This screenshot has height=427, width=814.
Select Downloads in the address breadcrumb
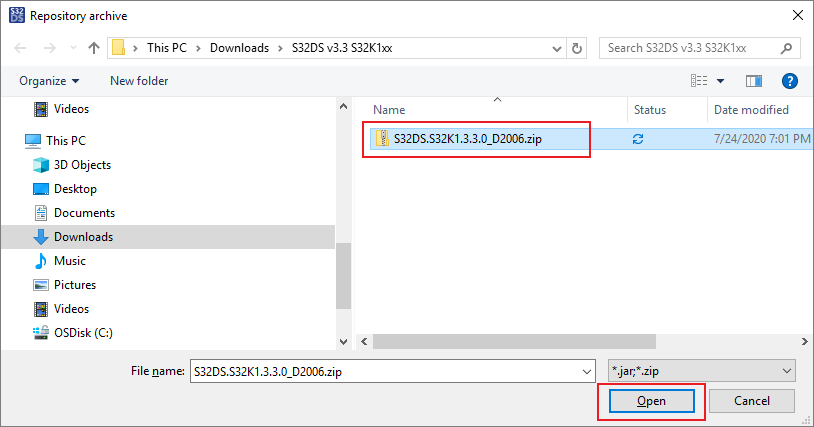pos(239,48)
